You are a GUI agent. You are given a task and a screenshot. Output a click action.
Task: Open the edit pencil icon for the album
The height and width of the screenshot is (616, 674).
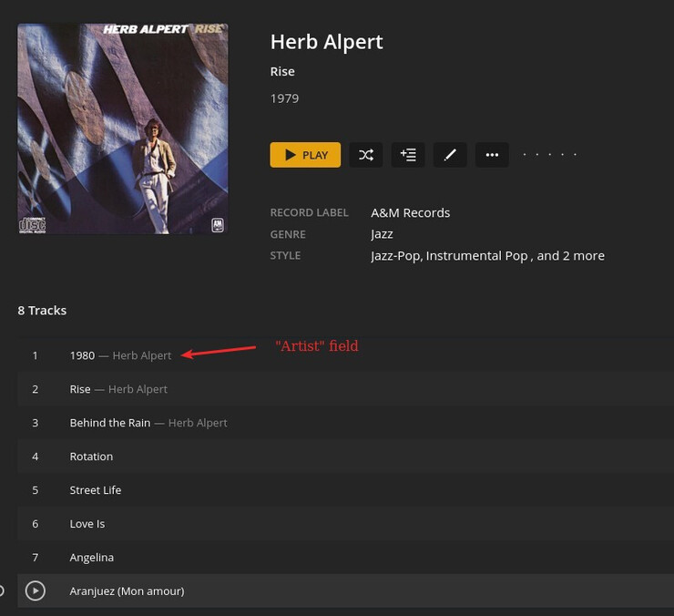[450, 155]
